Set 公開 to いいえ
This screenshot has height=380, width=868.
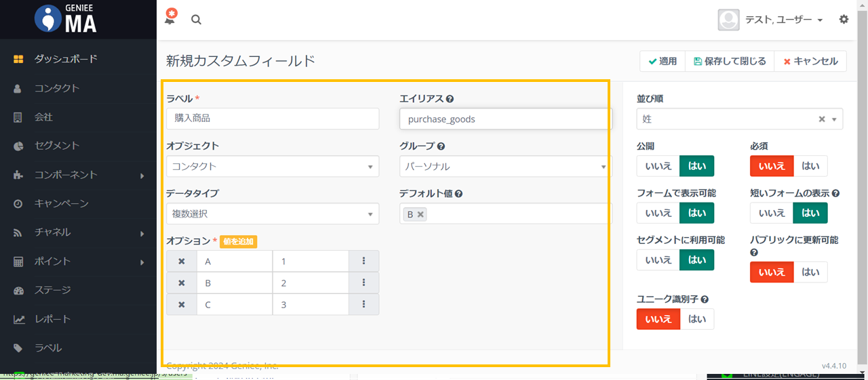click(x=658, y=166)
